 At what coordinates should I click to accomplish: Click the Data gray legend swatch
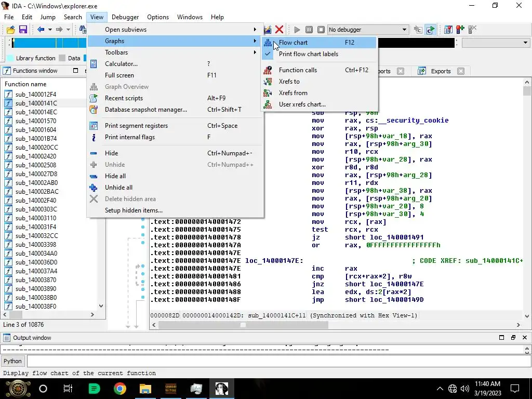tap(62, 58)
